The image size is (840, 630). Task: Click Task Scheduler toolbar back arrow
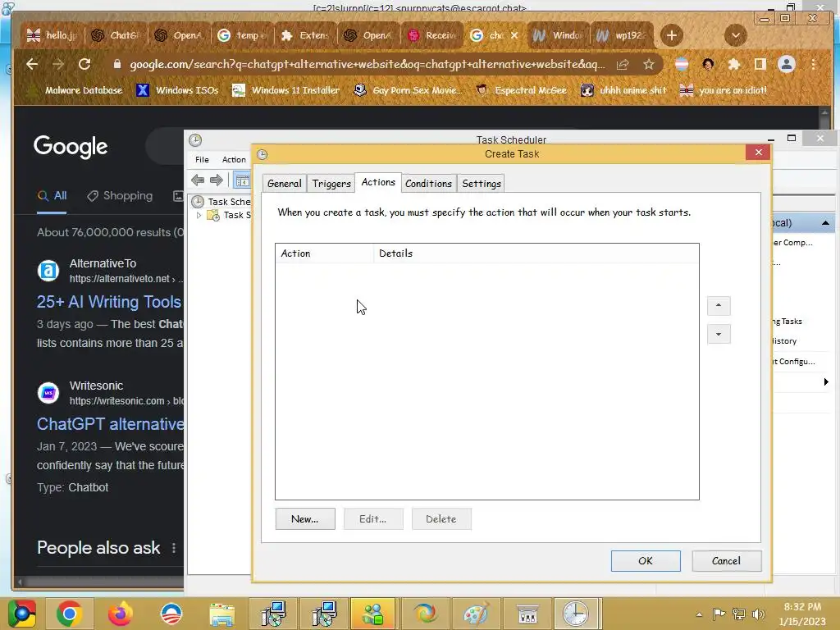coord(198,180)
